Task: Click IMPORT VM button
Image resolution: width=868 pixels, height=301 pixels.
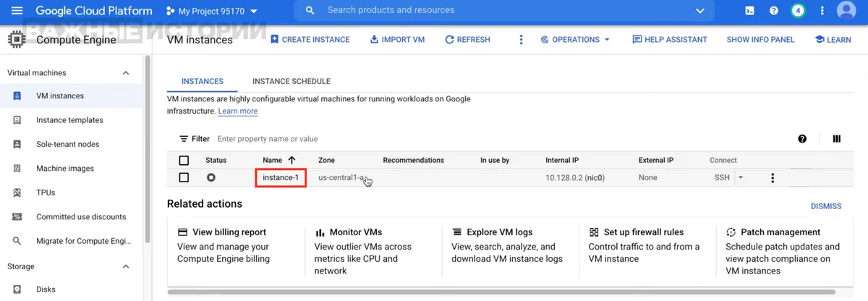Action: 396,40
